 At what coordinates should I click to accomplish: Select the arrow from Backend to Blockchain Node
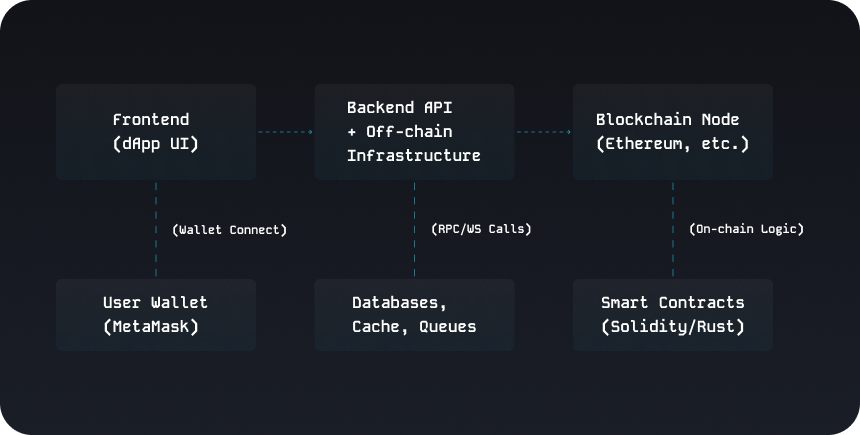click(x=543, y=132)
